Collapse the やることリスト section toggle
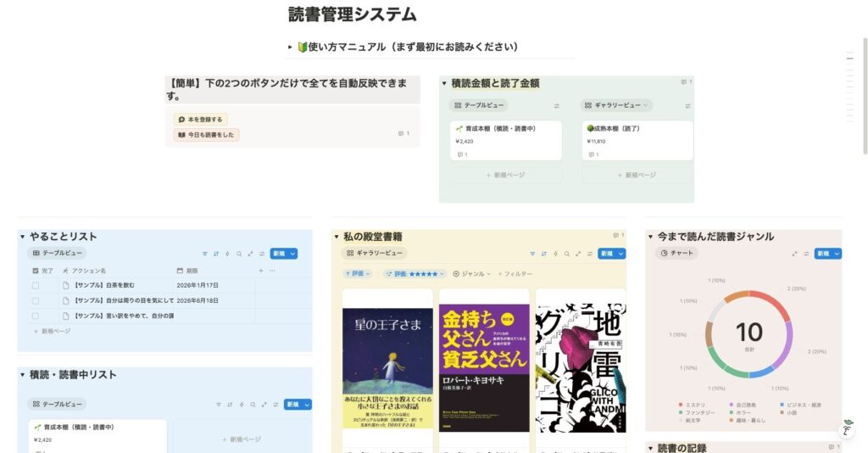This screenshot has height=453, width=868. (23, 237)
